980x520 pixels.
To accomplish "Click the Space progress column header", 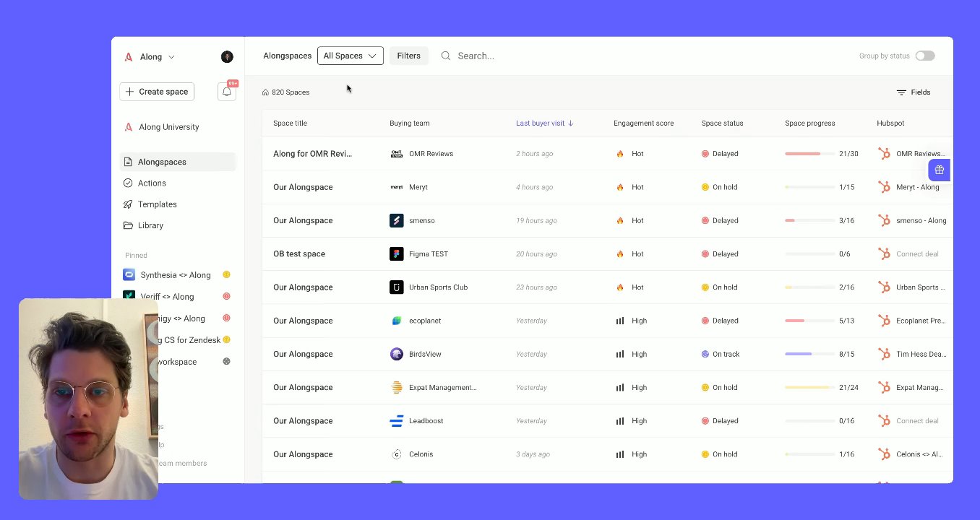I will pyautogui.click(x=809, y=123).
